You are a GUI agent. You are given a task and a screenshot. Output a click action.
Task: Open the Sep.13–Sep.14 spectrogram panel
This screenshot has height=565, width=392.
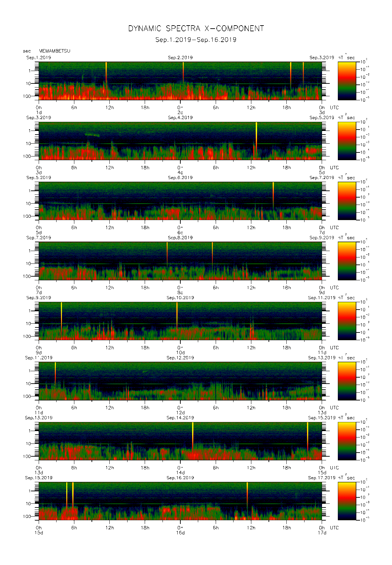[180, 441]
